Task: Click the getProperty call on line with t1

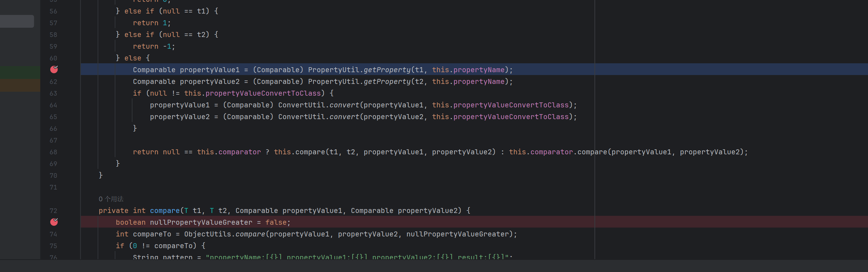Action: coord(387,70)
